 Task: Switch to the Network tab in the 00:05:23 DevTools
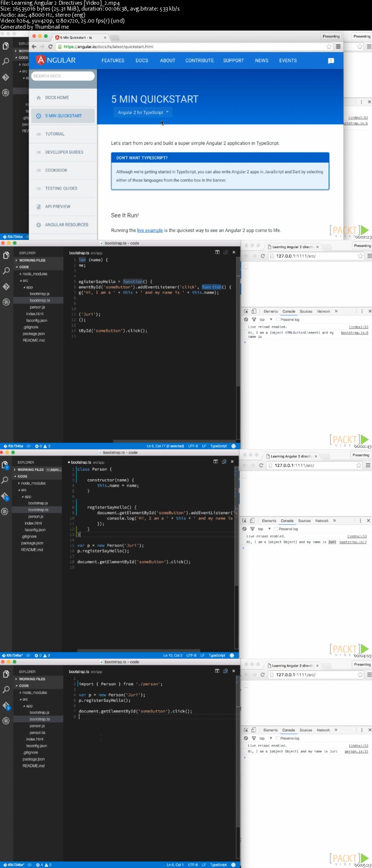coord(323,730)
